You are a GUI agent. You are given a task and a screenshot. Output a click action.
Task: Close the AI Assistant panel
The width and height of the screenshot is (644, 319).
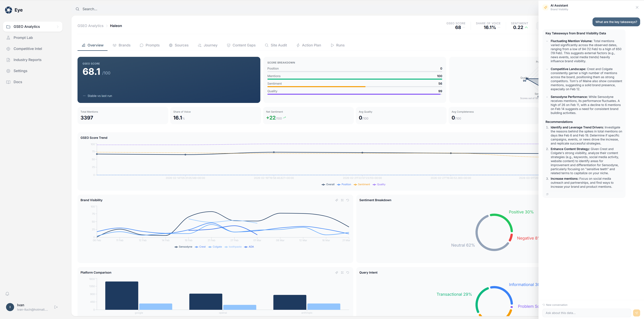pos(637,8)
